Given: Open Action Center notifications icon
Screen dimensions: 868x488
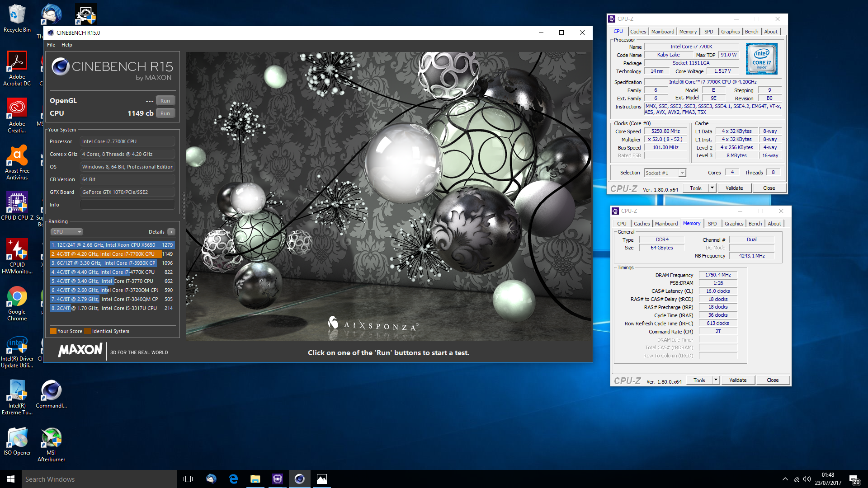Looking at the screenshot, I should tap(854, 479).
